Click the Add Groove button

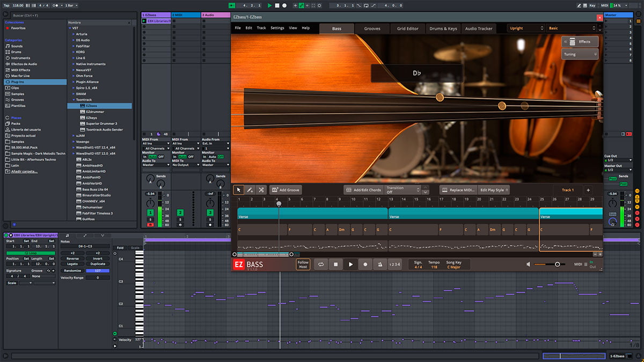[286, 190]
